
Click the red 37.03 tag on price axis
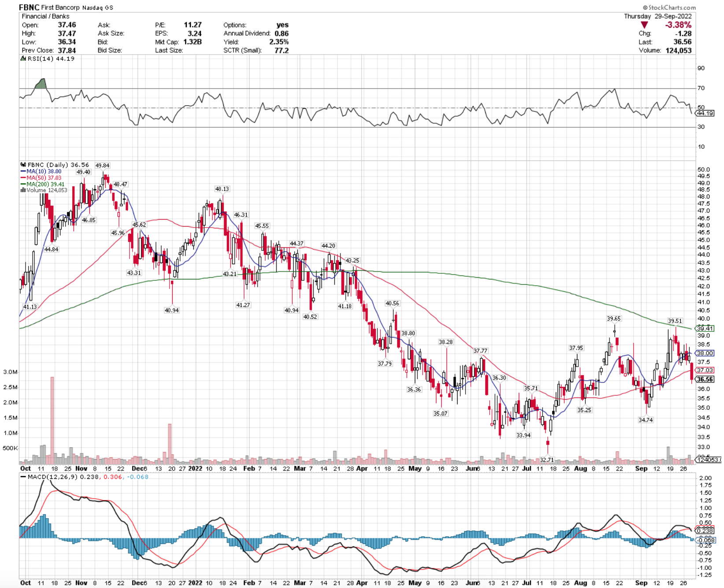705,370
